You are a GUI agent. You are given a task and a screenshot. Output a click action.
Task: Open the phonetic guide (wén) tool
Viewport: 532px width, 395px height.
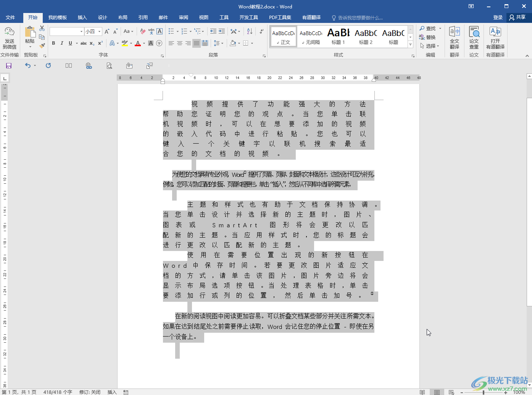151,31
